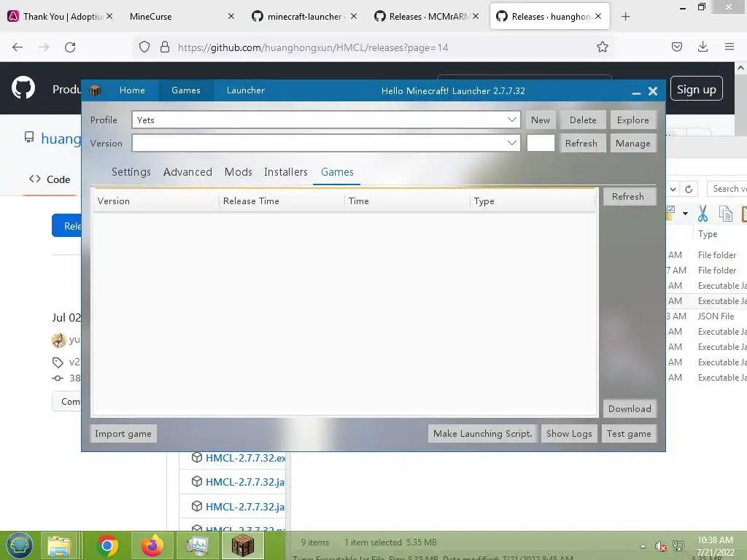Click the Download button
Viewport: 747px width, 560px height.
tap(630, 408)
